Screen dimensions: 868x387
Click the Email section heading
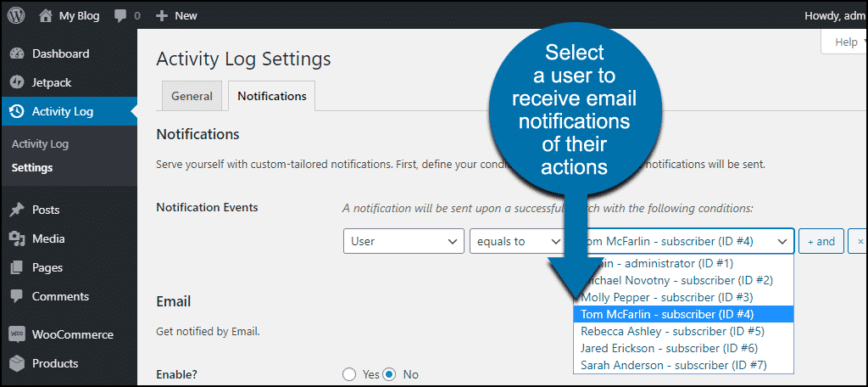[x=174, y=301]
